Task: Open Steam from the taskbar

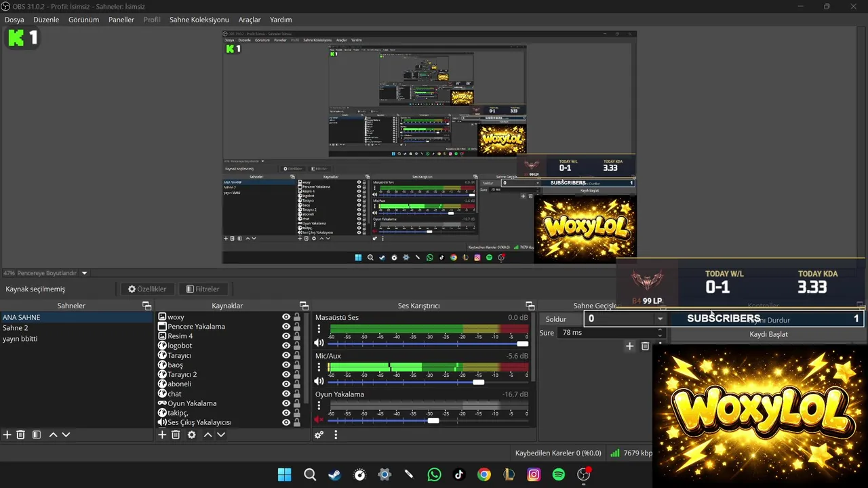Action: pos(334,474)
